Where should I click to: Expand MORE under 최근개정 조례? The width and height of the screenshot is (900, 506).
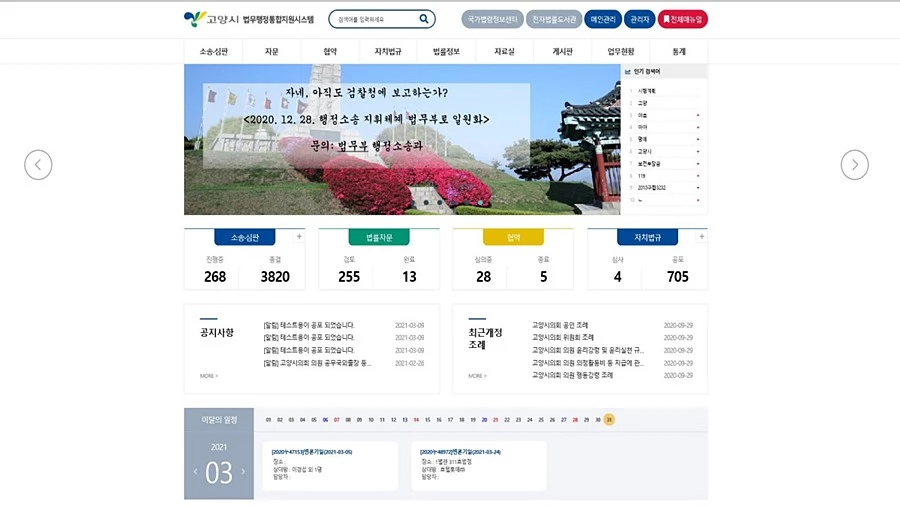(477, 376)
